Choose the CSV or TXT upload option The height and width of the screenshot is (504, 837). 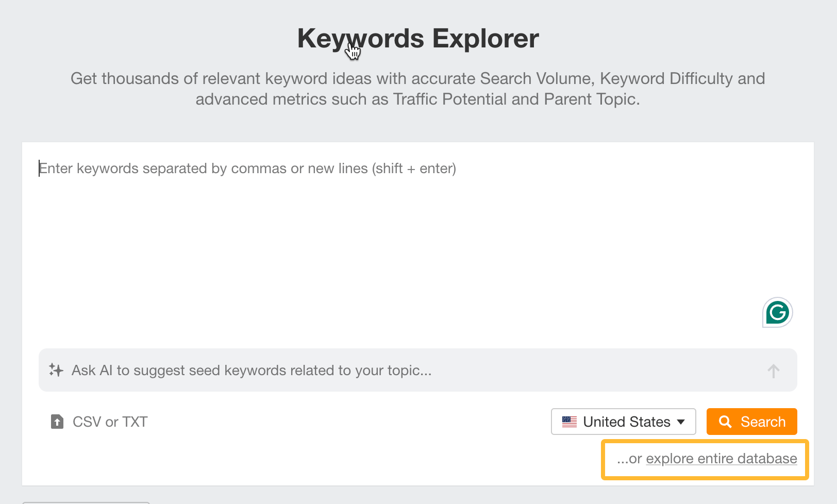[110, 422]
